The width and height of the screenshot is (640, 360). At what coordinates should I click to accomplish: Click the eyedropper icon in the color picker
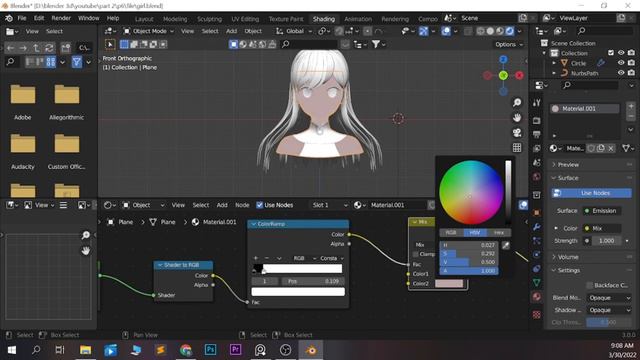[505, 245]
